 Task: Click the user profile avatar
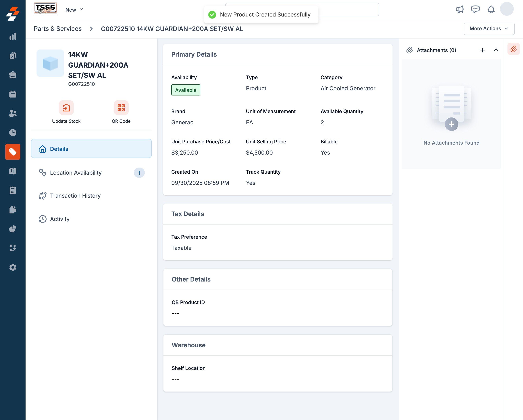[506, 9]
